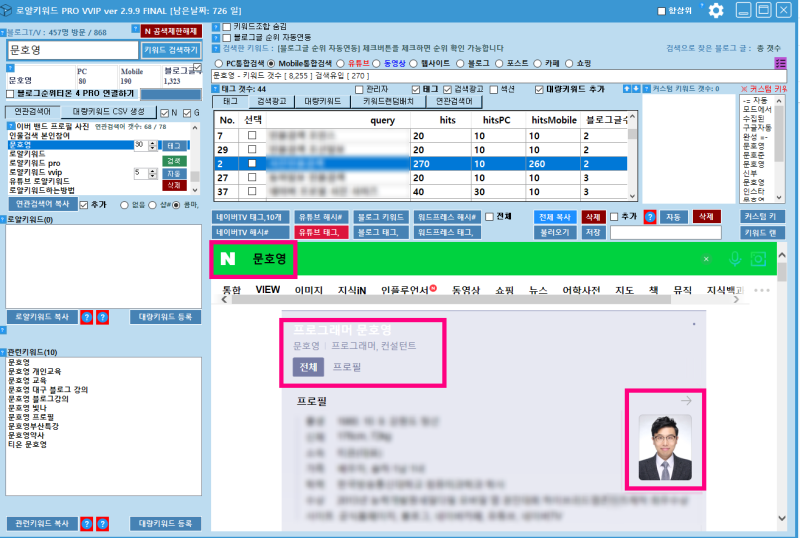Screen dimensions: 800x538
Task: Click help icon beside 태그 갯수: 44
Action: tap(216, 89)
